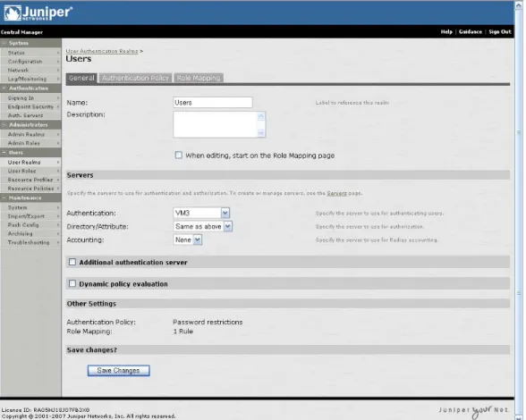Open Admin Roles in sidebar
The image size is (526, 420).
pyautogui.click(x=30, y=144)
